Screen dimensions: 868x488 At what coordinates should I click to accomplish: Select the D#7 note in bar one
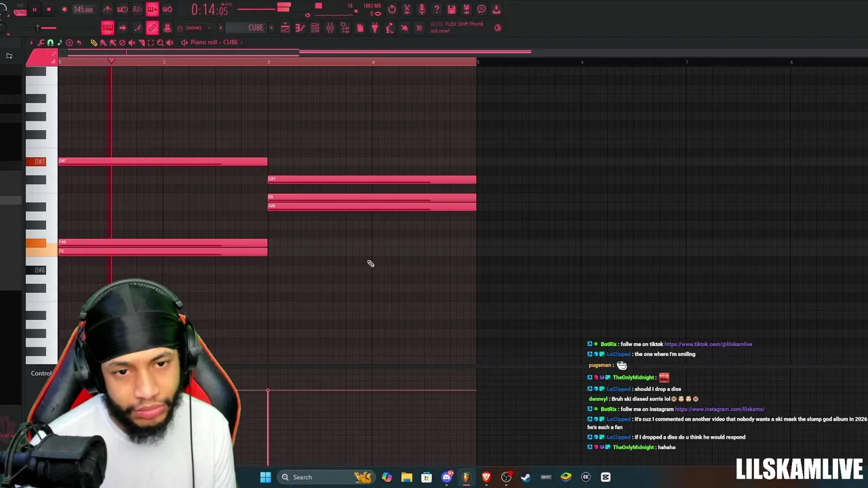coord(163,161)
